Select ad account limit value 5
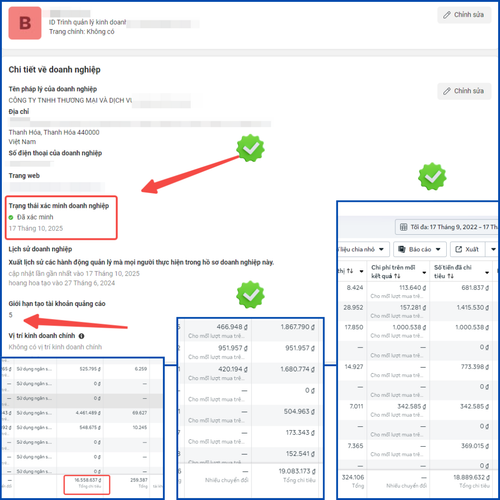This screenshot has height=500, width=500. [x=11, y=315]
